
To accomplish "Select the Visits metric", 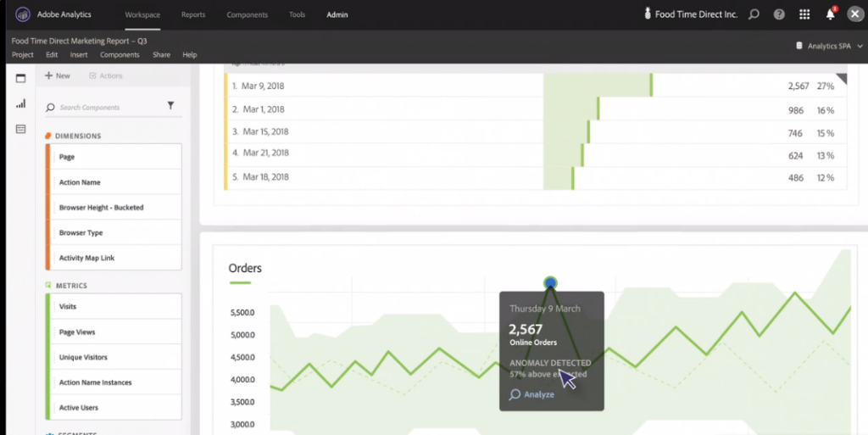I will (x=114, y=307).
